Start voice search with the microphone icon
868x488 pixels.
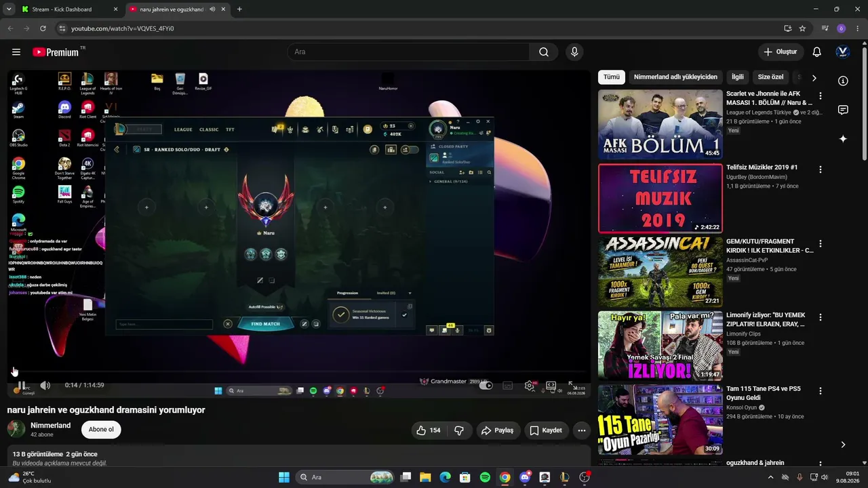(x=574, y=52)
